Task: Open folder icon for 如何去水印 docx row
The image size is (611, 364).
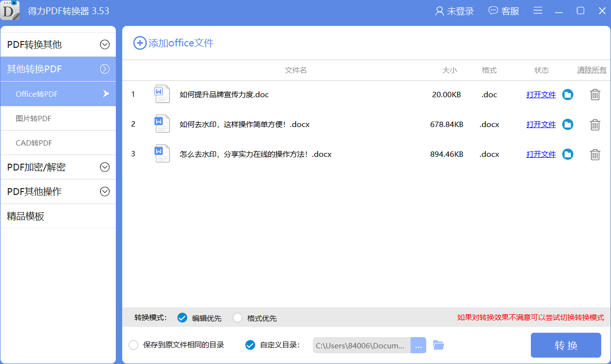Action: tap(567, 125)
